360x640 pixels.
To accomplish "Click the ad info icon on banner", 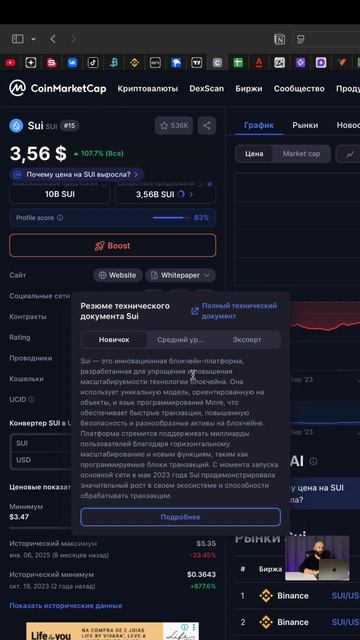I will click(184, 627).
